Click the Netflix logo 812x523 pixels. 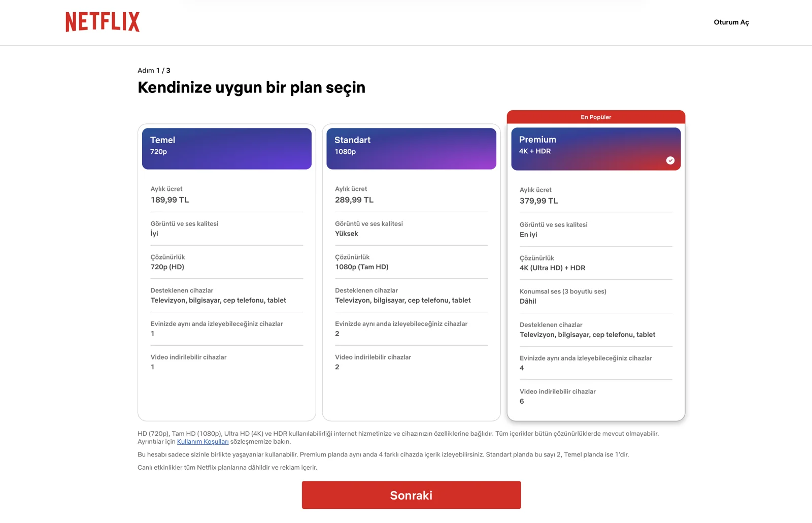[x=101, y=22]
